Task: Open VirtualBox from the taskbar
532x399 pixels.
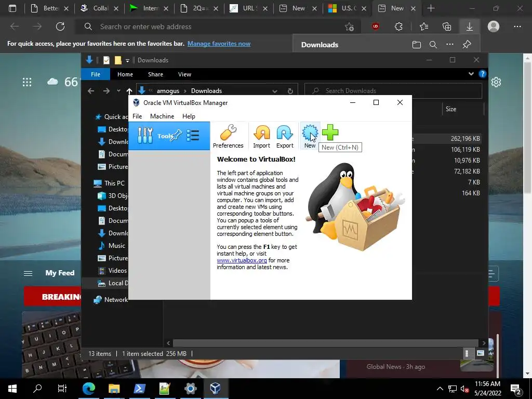Action: [216, 388]
